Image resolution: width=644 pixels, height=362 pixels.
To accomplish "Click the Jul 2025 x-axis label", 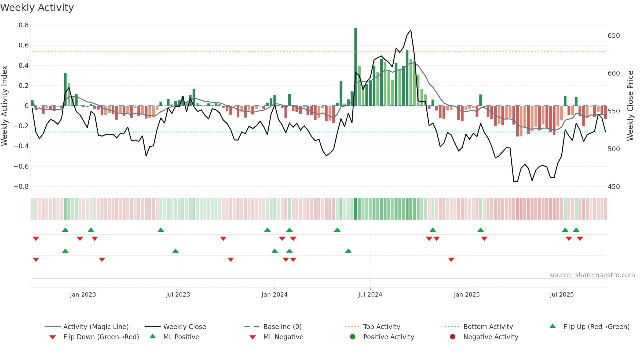I will click(562, 294).
